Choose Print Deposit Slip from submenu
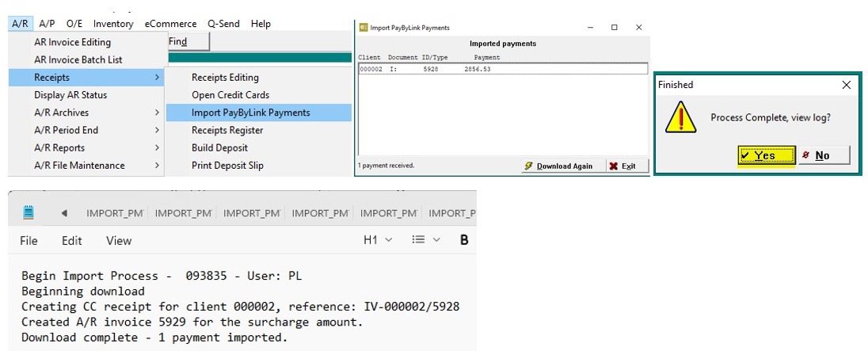The height and width of the screenshot is (351, 868). point(258,166)
